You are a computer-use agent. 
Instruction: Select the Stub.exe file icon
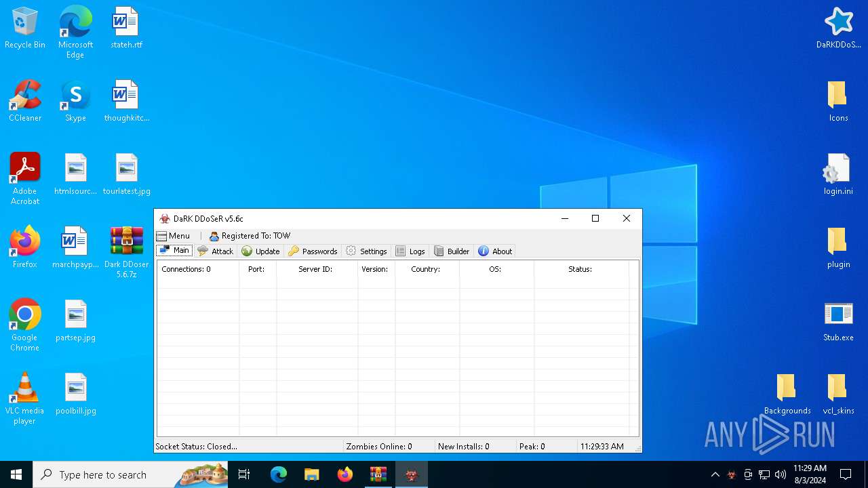pyautogui.click(x=838, y=321)
